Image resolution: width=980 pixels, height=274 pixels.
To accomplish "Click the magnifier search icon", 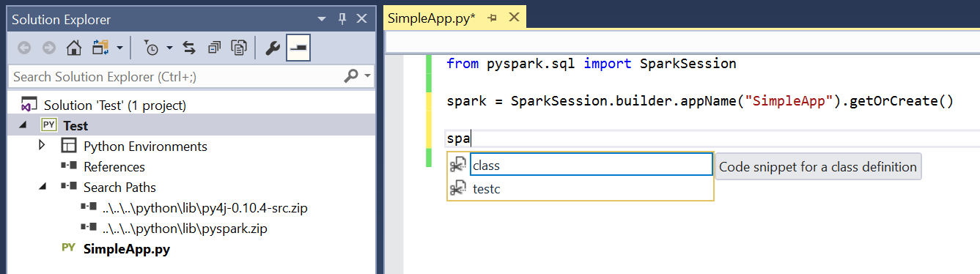I will pyautogui.click(x=351, y=75).
